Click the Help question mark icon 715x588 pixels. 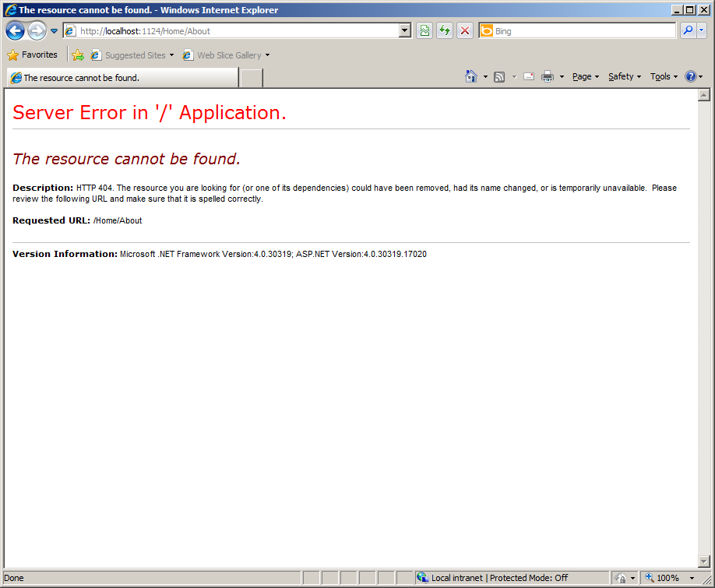(x=691, y=76)
